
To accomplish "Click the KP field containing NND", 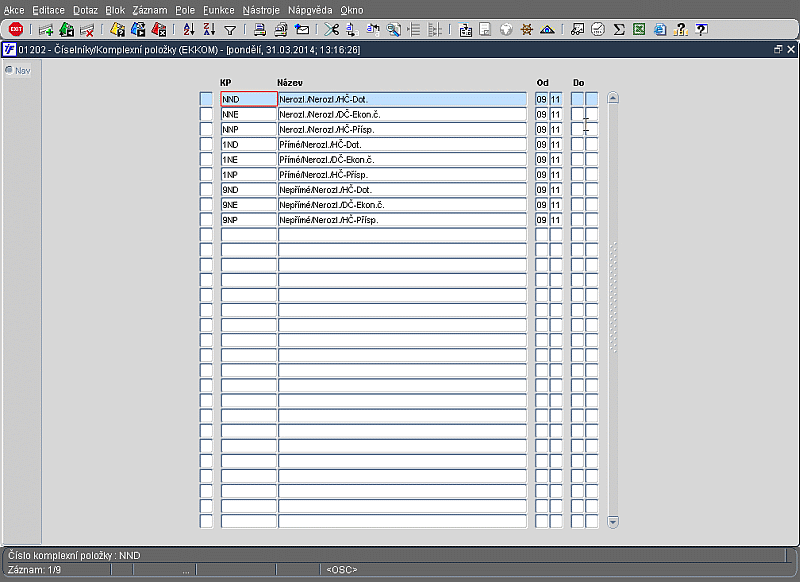I will click(249, 99).
